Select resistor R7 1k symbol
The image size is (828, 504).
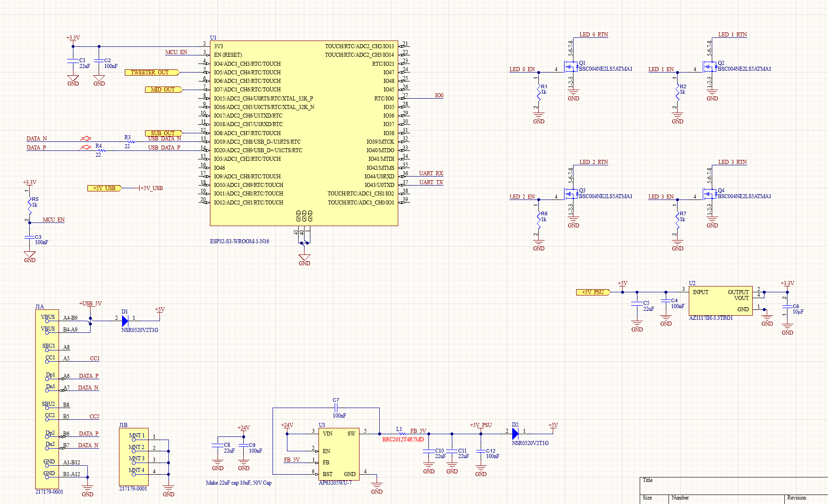(678, 221)
